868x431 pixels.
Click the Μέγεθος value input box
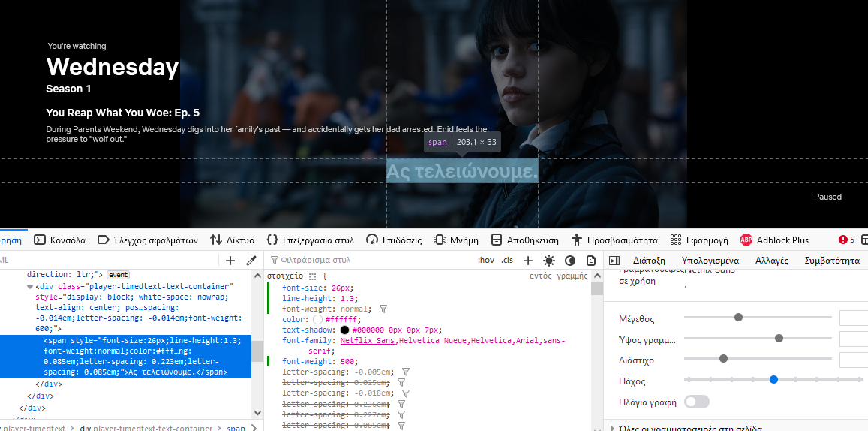coord(854,318)
